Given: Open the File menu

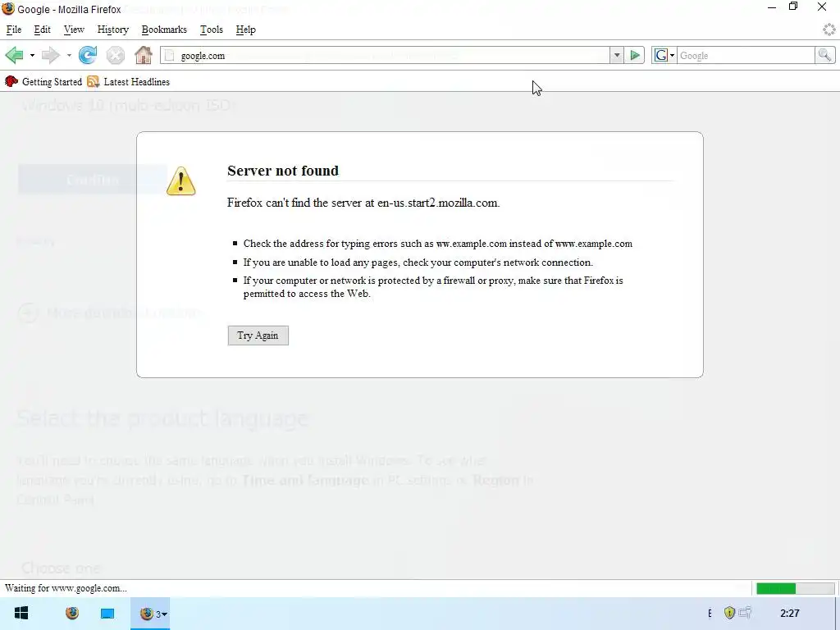Looking at the screenshot, I should coord(14,30).
